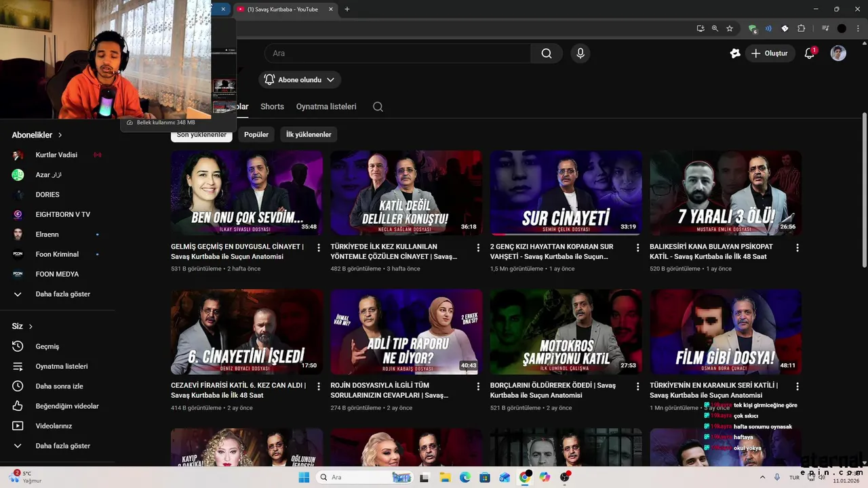868x488 pixels.
Task: Click the star-shaped icon beside Oluştur
Action: [x=735, y=54]
